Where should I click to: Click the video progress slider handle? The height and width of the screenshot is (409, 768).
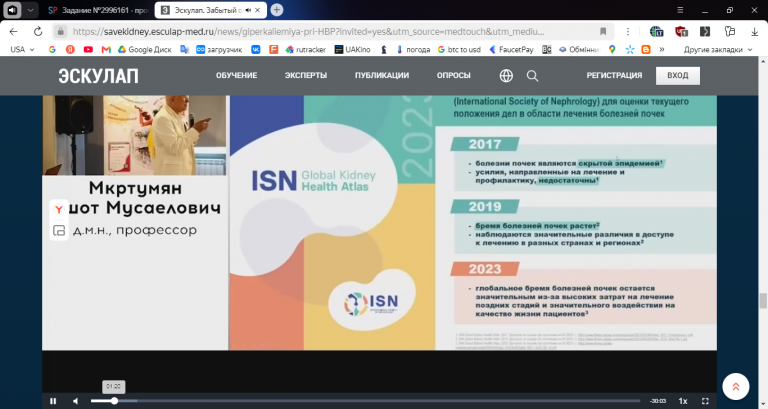[114, 401]
